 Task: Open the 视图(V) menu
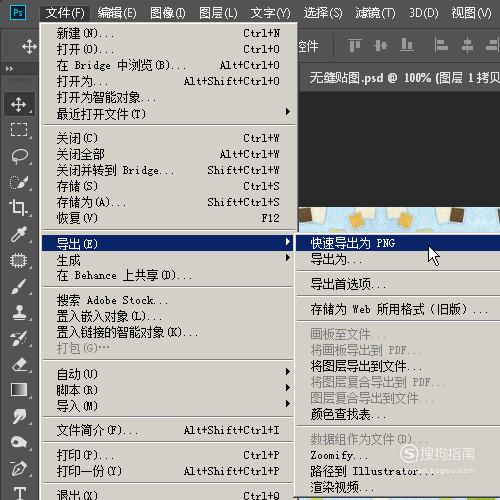click(x=471, y=13)
